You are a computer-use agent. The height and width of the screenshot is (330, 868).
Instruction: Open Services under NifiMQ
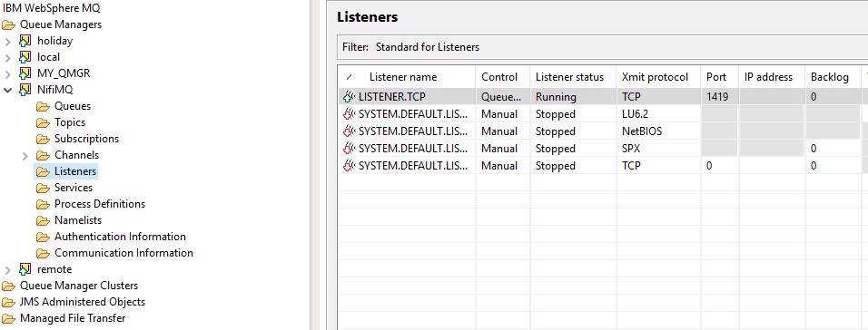(x=73, y=188)
